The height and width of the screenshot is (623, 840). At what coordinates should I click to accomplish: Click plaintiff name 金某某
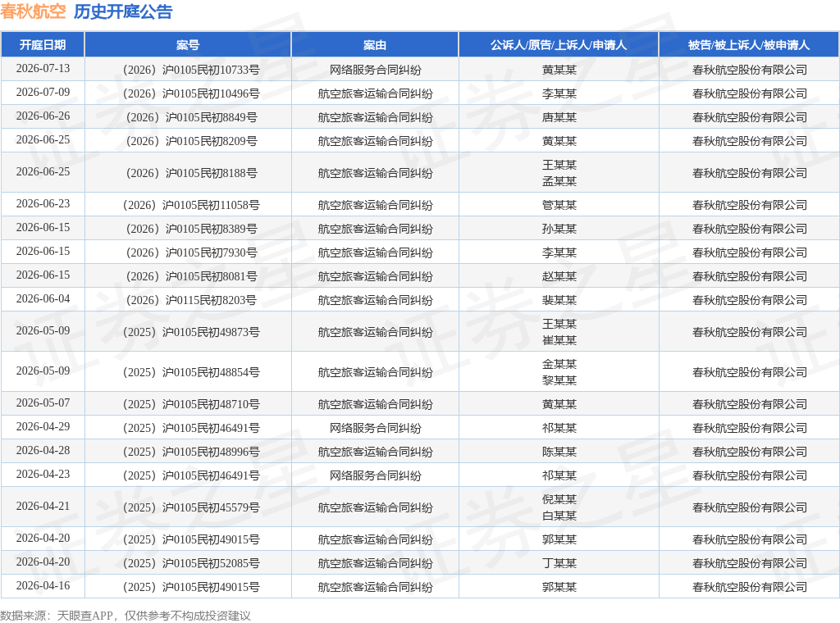[559, 365]
